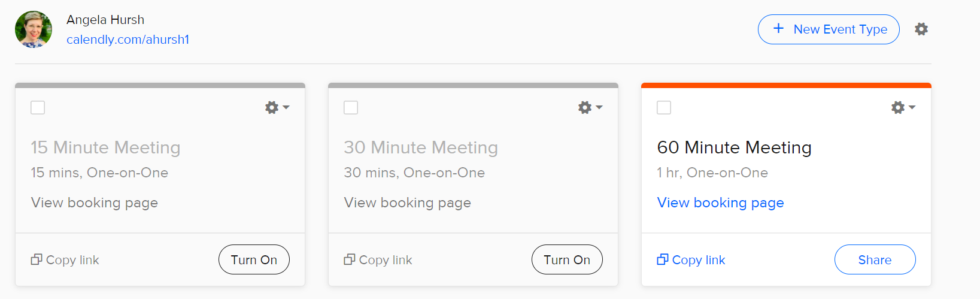The width and height of the screenshot is (980, 299).
Task: Turn On the 30 Minute Meeting
Action: 567,259
